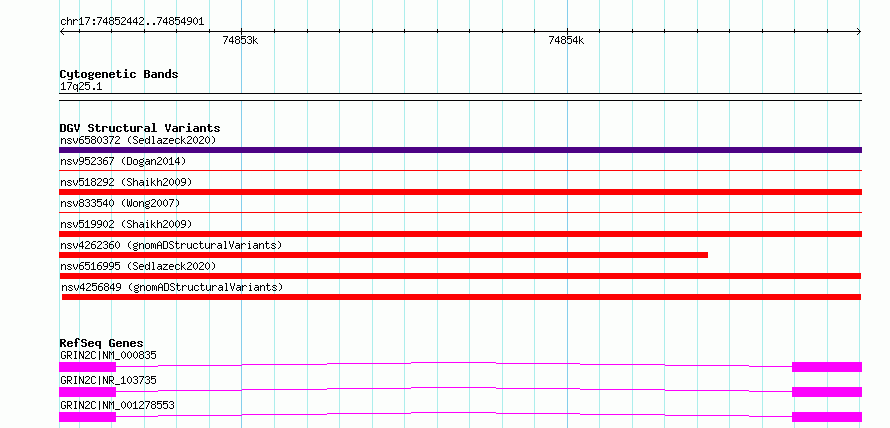This screenshot has width=890, height=428.
Task: Open variant nsv518292 (Shaikh2009) label
Action: (126, 182)
